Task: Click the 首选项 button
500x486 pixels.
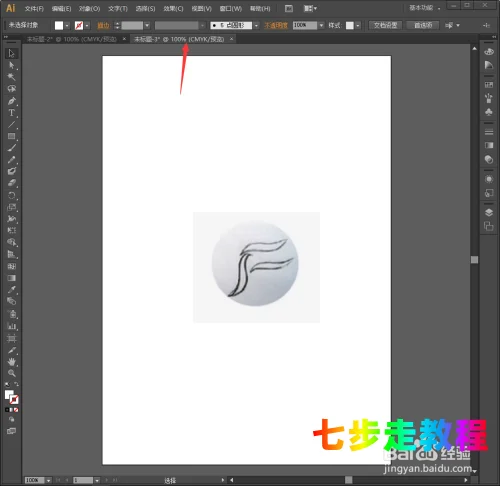Action: click(423, 25)
